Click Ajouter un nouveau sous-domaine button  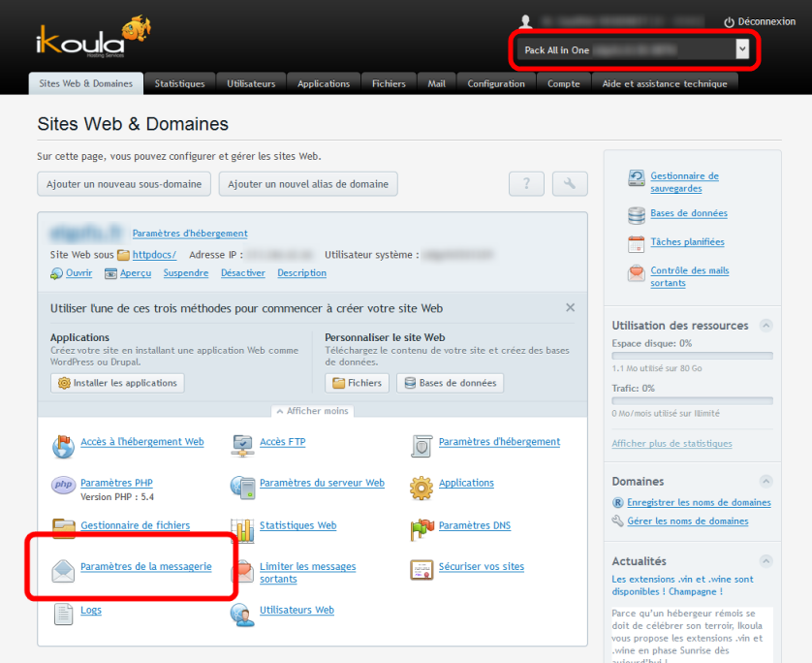[124, 184]
